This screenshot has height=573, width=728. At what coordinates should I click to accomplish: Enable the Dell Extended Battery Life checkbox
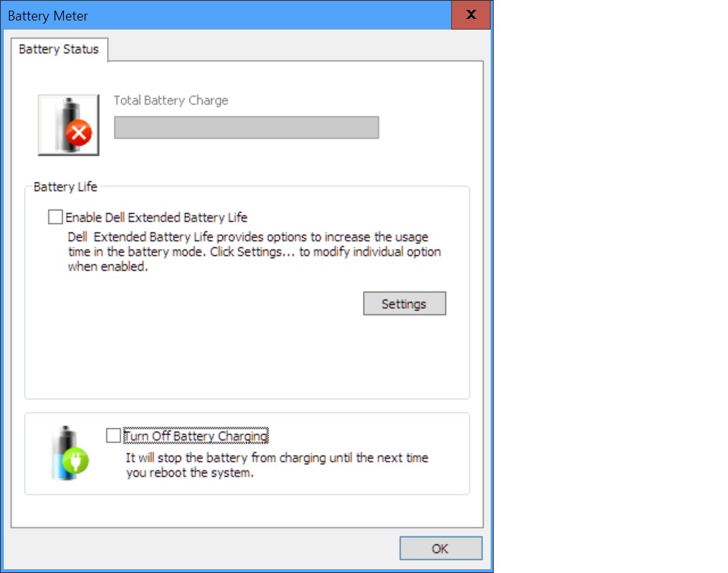(55, 217)
